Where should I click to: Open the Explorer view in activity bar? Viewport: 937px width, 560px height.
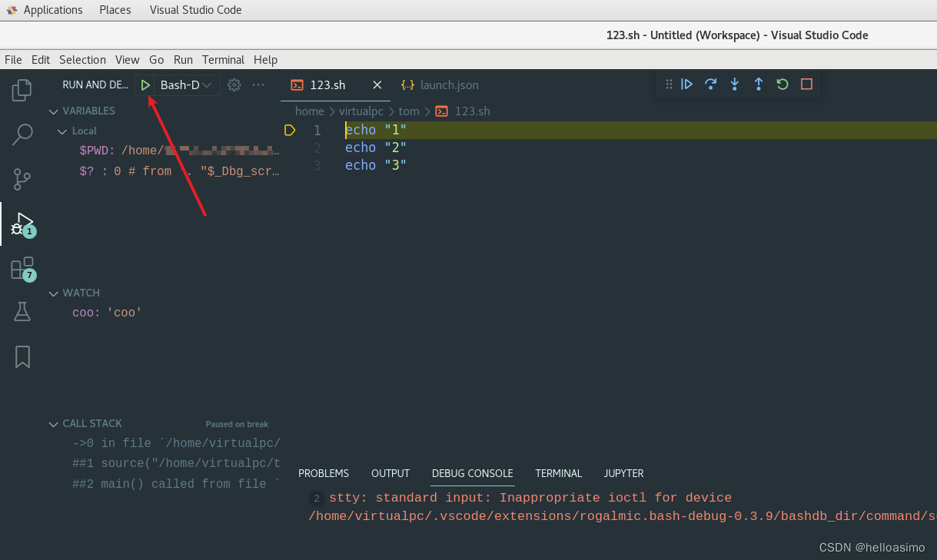point(22,91)
